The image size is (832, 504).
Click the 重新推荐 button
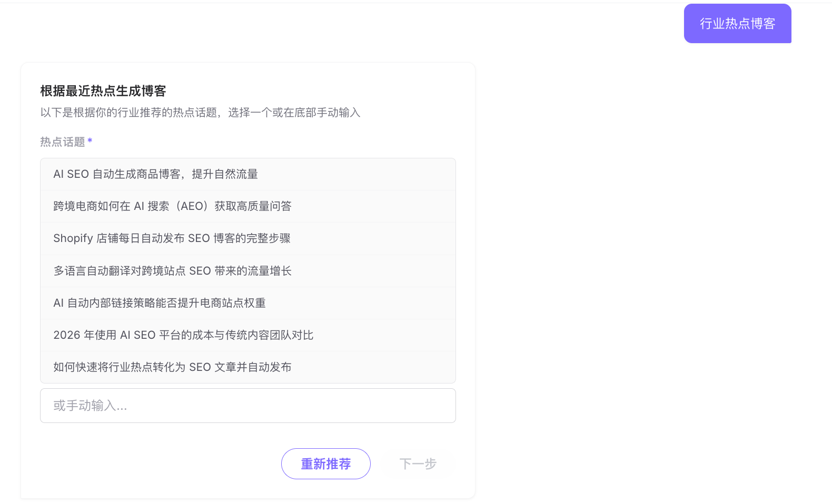click(326, 464)
